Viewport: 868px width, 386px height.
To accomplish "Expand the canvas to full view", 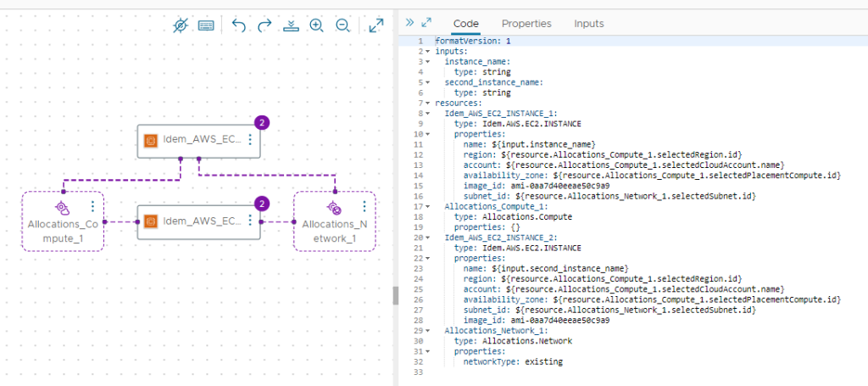I will [x=377, y=25].
